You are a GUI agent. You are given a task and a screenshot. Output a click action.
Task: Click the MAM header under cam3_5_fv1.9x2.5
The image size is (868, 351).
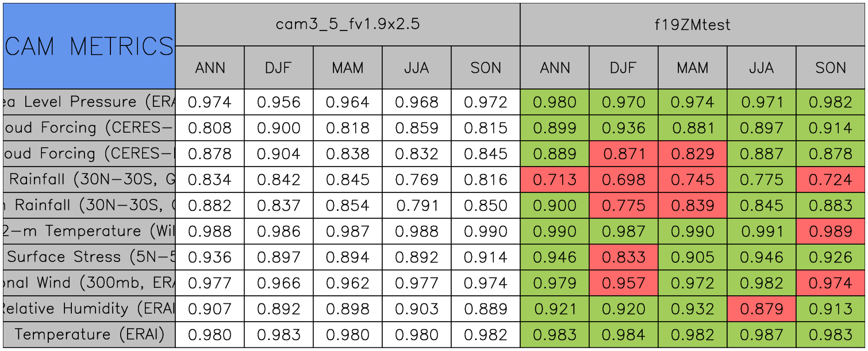(x=347, y=68)
